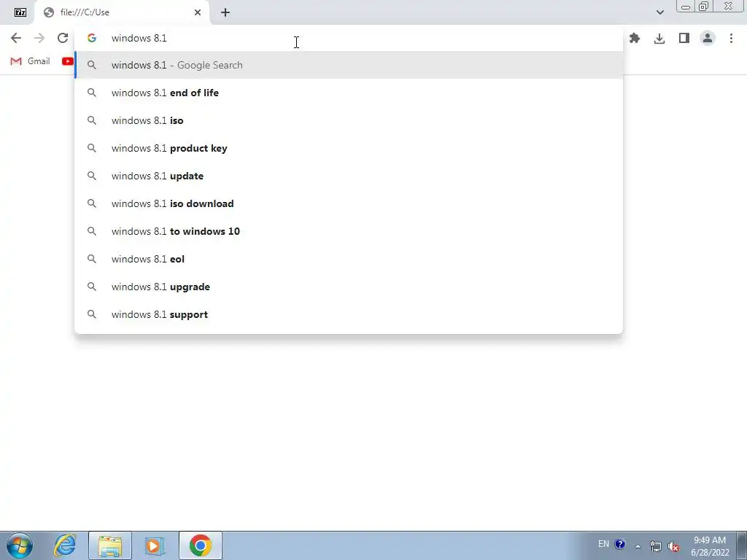The height and width of the screenshot is (560, 747).
Task: Open the YouTube bookmark icon
Action: tap(68, 61)
